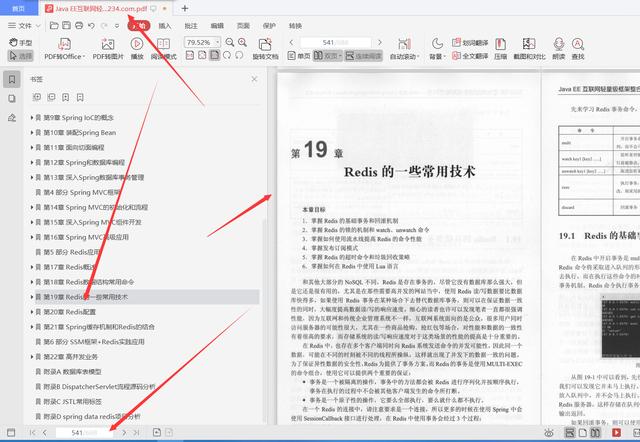This screenshot has width=640, height=442.
Task: Switch to the 页面 tab
Action: click(x=243, y=26)
